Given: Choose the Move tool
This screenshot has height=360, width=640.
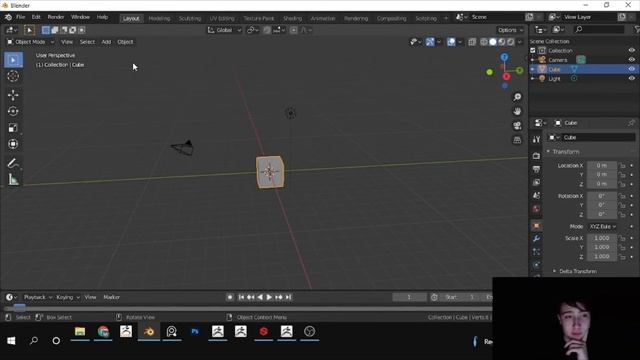Looking at the screenshot, I should (13, 95).
